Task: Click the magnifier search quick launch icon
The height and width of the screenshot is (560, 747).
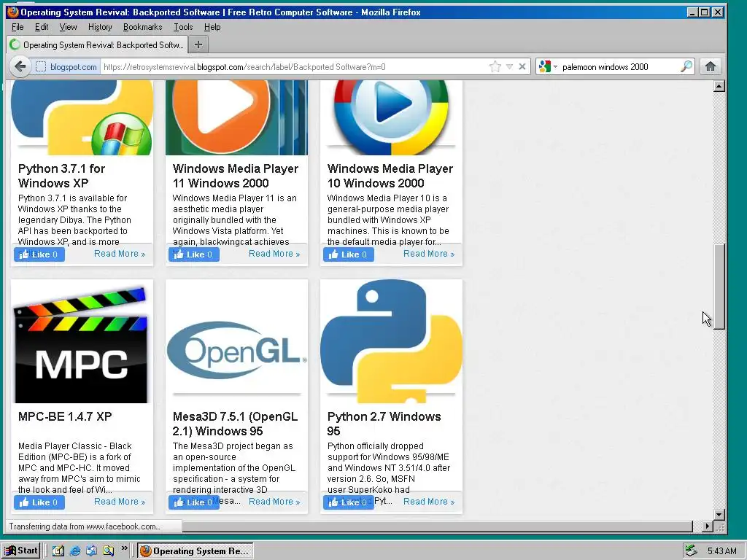Action: point(109,551)
